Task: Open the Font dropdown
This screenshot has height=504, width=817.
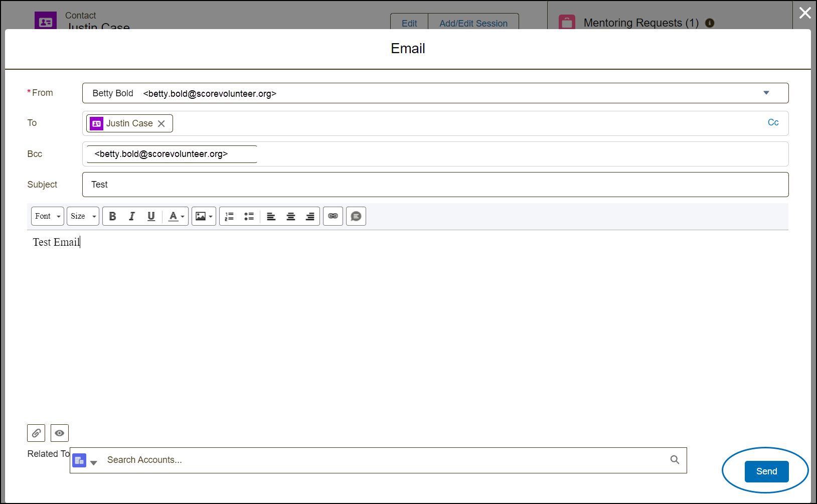Action: [x=48, y=216]
